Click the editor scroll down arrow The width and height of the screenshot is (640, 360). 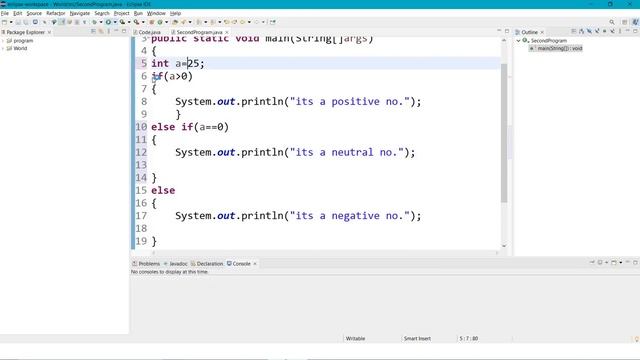504,246
